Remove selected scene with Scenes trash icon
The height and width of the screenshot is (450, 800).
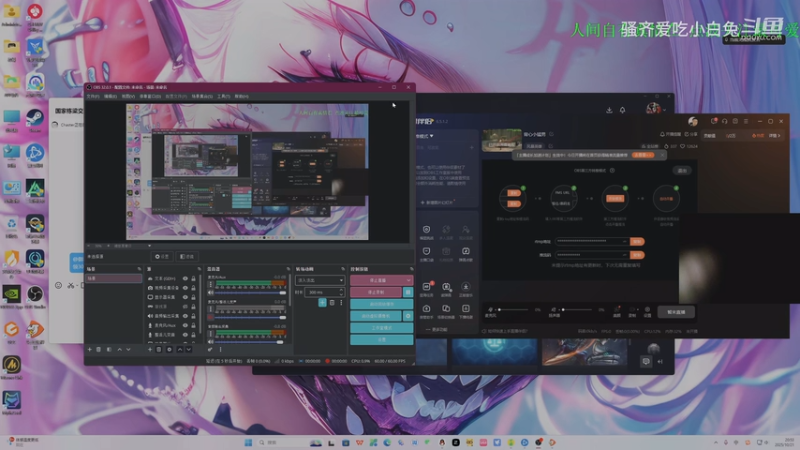point(99,349)
